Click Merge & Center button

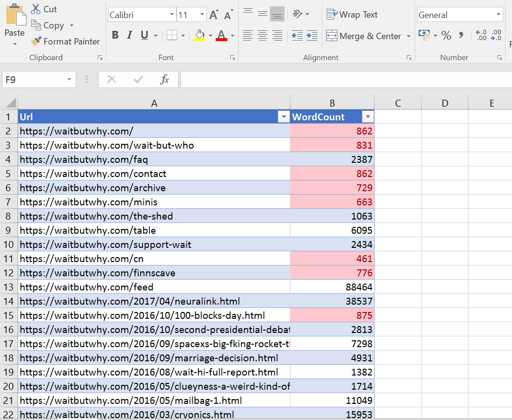point(364,36)
